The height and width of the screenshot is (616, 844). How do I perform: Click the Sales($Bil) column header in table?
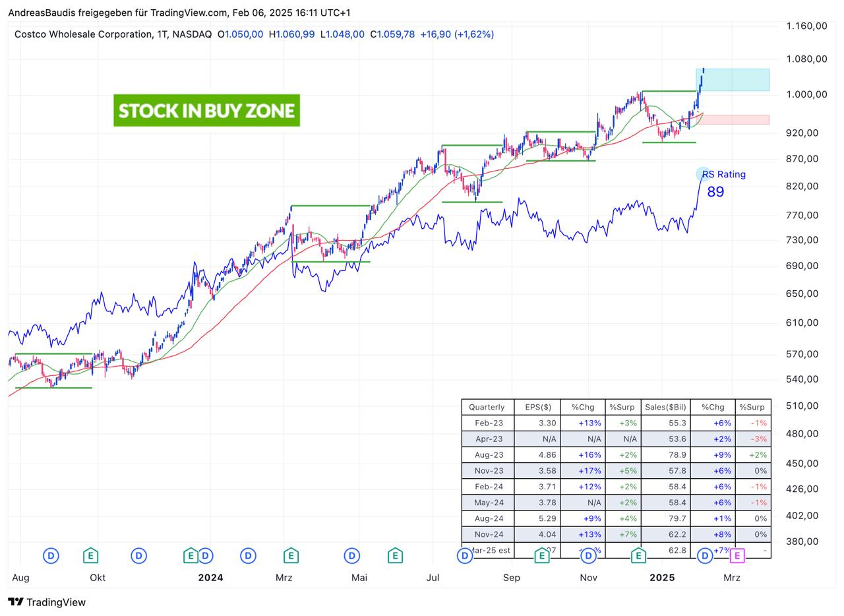coord(665,407)
